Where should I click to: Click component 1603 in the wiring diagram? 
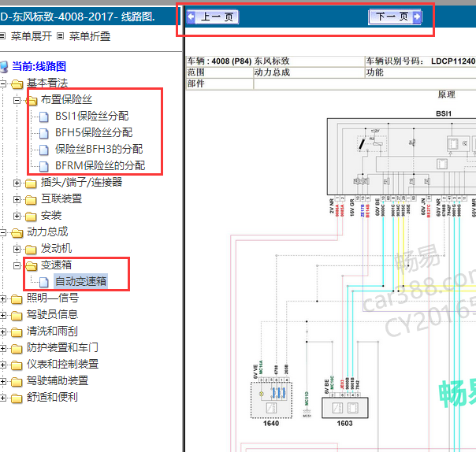point(345,408)
